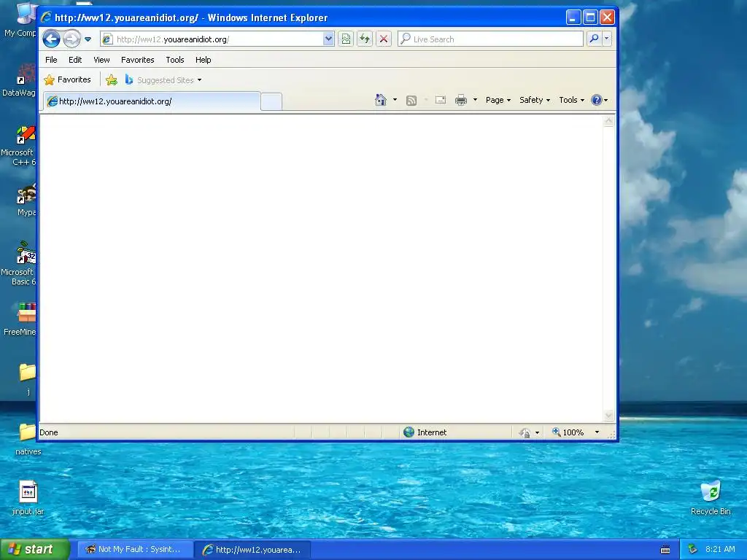Select the FreeMine desktop icon
Image resolution: width=747 pixels, height=560 pixels.
tap(21, 319)
